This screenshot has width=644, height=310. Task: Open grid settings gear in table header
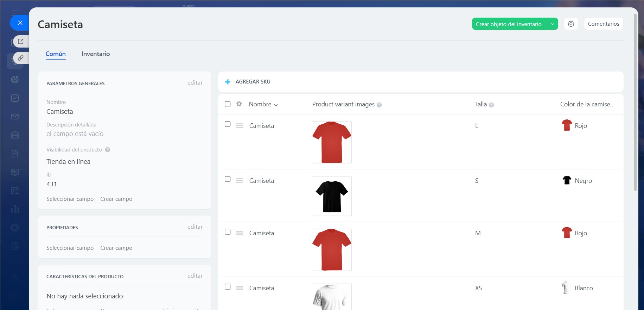(x=239, y=104)
